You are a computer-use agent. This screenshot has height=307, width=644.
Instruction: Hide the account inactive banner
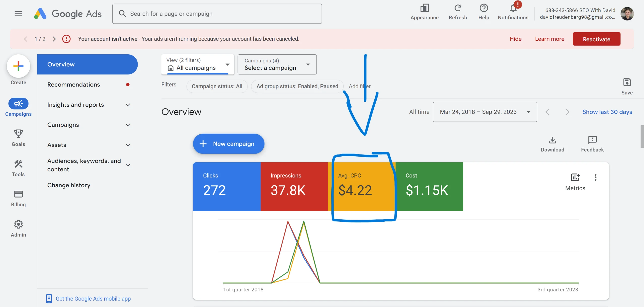pyautogui.click(x=515, y=39)
